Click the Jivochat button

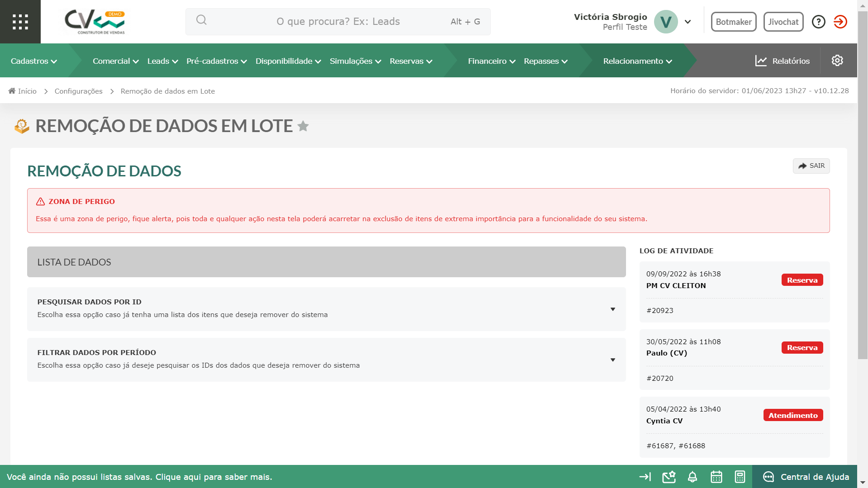point(783,22)
